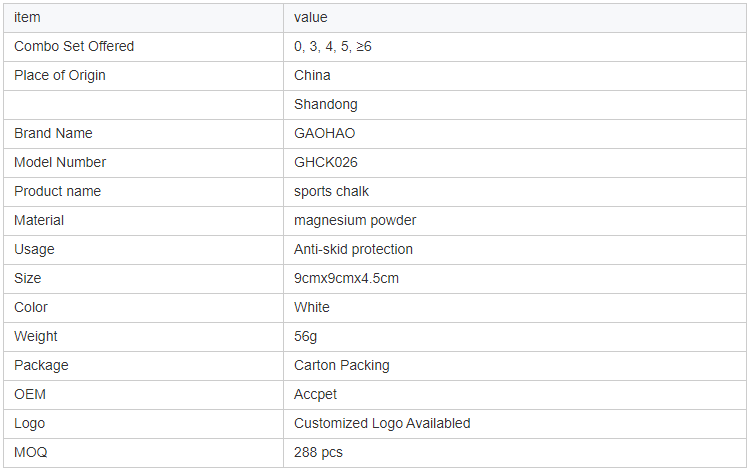Click 'Customized Logo Availabled' value
Image resolution: width=751 pixels, height=473 pixels.
coord(382,423)
